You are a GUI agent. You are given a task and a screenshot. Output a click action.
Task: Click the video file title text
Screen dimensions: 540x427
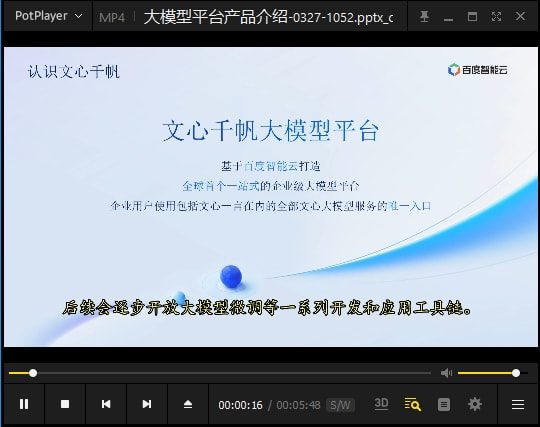click(269, 17)
